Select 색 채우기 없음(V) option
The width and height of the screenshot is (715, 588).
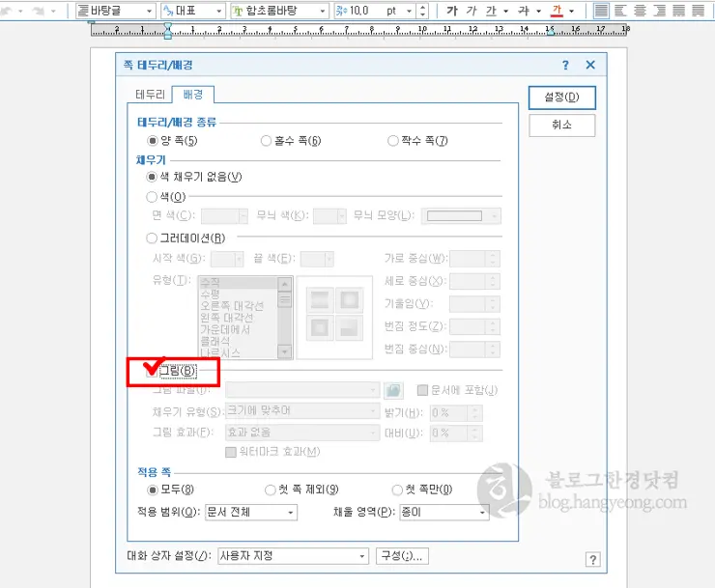pyautogui.click(x=152, y=177)
